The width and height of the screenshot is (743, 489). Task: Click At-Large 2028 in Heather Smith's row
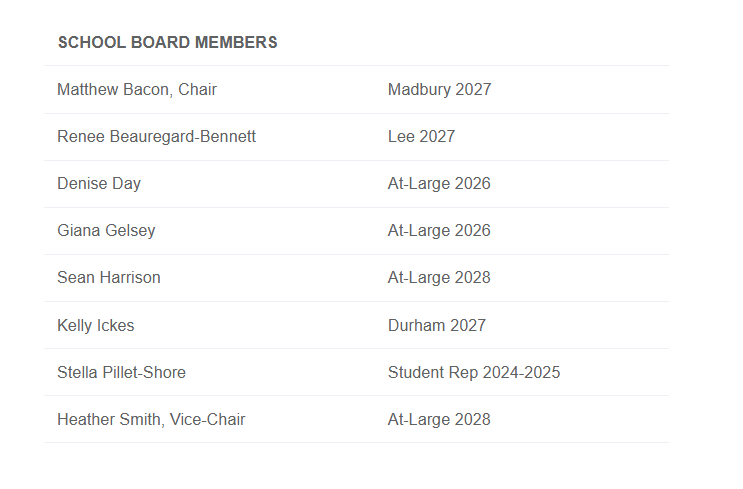[x=439, y=420]
